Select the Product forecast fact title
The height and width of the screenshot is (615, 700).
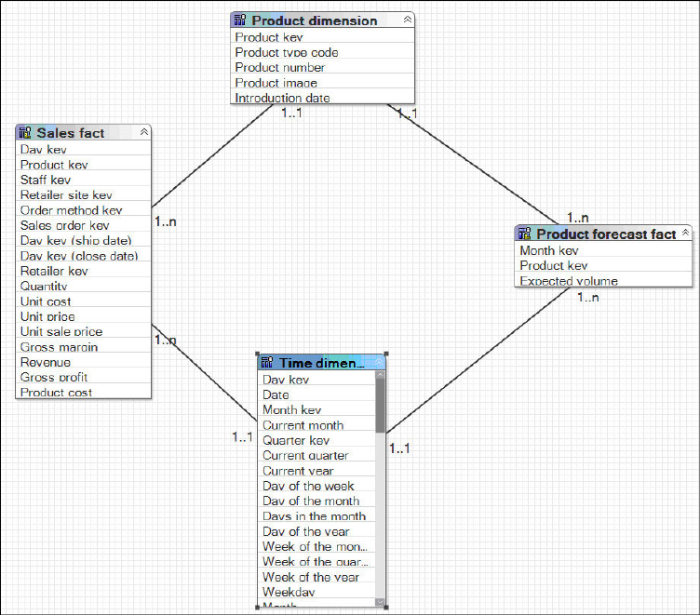(606, 234)
